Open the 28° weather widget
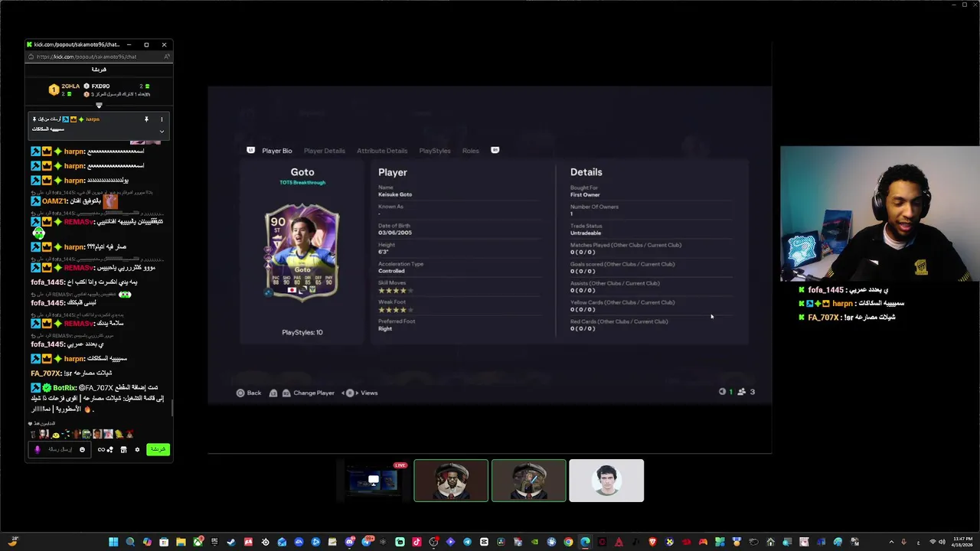This screenshot has height=551, width=980. [14, 540]
